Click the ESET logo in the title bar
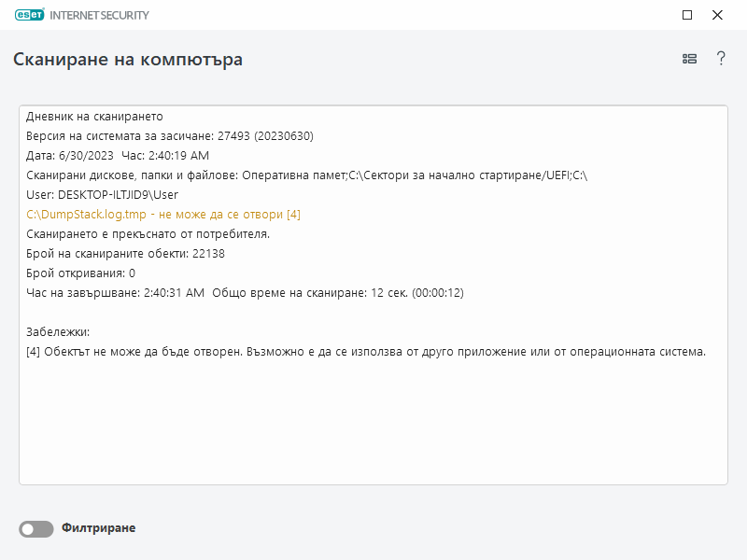This screenshot has width=747, height=560. [30, 14]
